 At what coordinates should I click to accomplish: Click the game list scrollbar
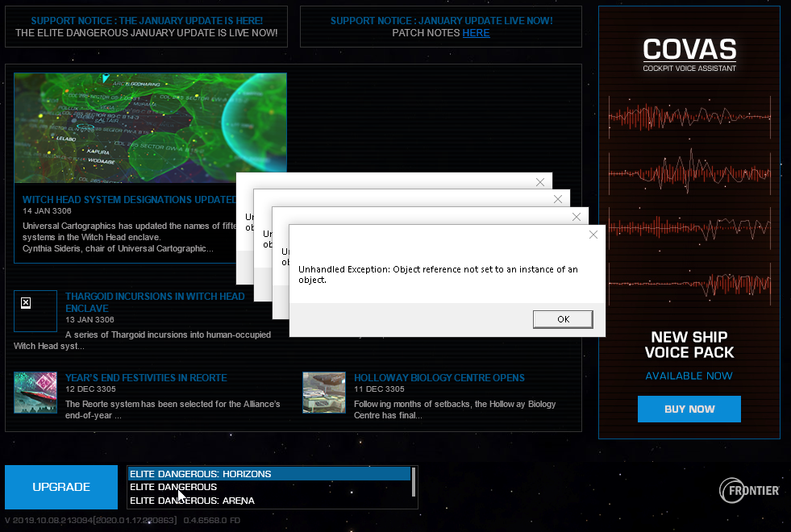click(414, 482)
